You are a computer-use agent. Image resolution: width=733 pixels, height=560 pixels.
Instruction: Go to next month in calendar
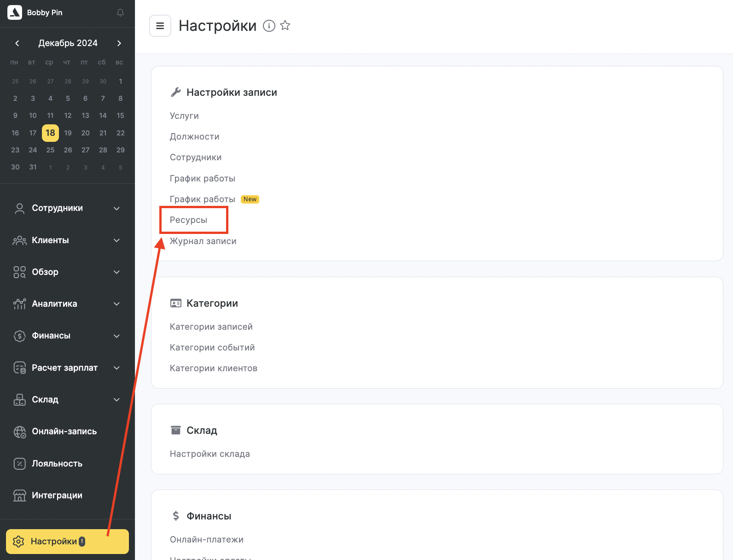pyautogui.click(x=119, y=43)
